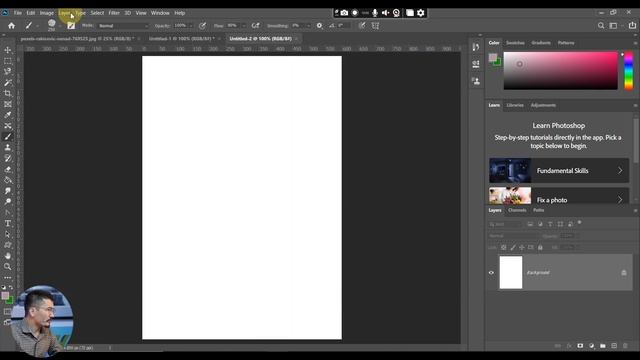
Task: Open the Flow slider dropdown arrow
Action: 243,26
